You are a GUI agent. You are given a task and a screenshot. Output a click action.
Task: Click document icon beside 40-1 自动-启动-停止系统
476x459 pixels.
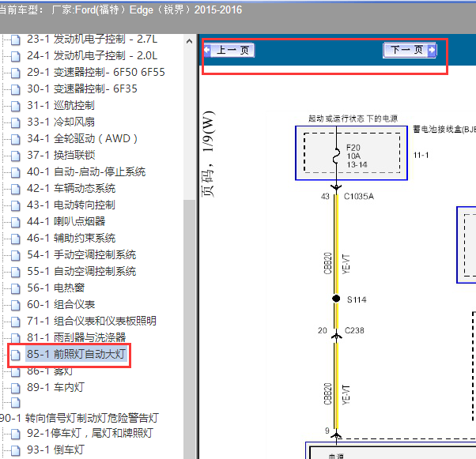pyautogui.click(x=16, y=172)
